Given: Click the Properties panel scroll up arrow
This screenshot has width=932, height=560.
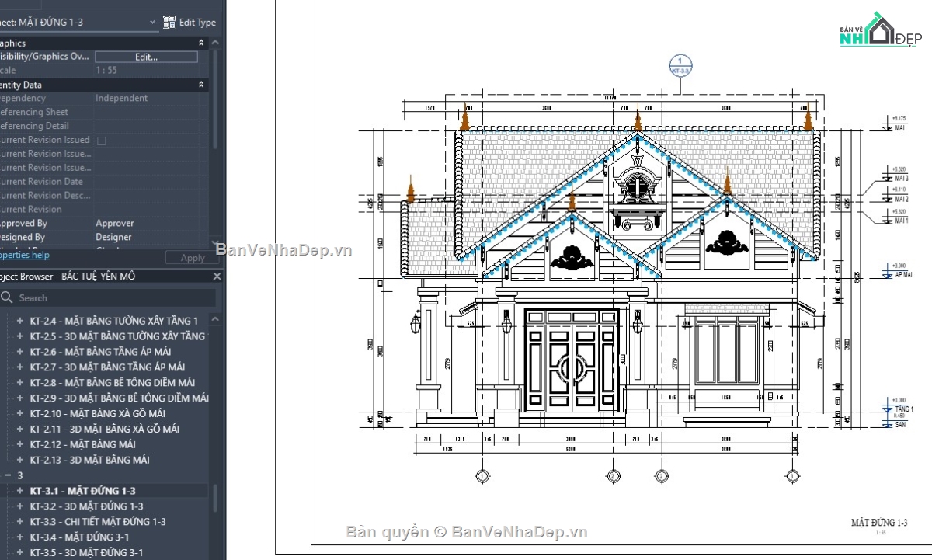Looking at the screenshot, I should (x=216, y=42).
